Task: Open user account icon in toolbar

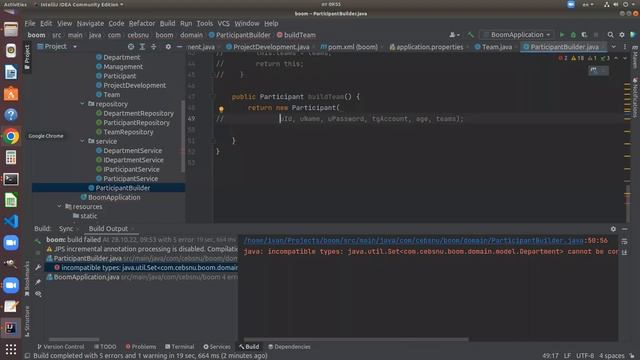Action: [x=454, y=35]
